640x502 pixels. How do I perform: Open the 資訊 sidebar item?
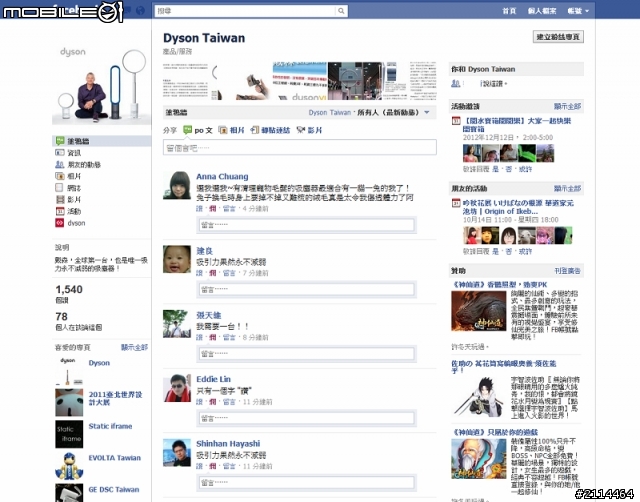click(74, 153)
